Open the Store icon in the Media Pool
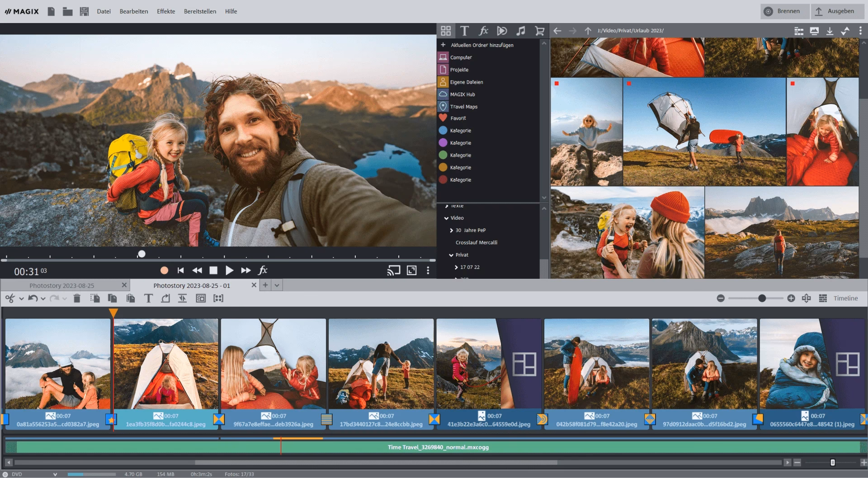 click(x=540, y=31)
